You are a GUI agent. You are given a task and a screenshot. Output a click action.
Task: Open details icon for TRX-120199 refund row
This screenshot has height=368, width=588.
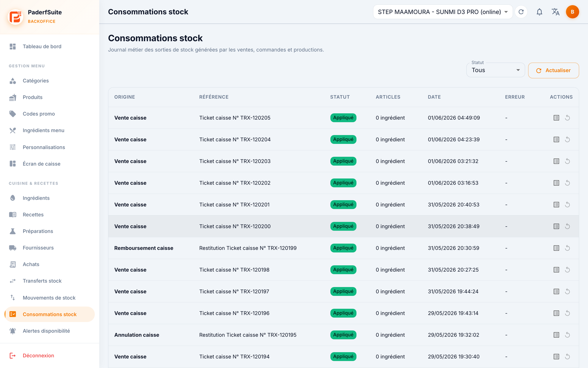pyautogui.click(x=556, y=248)
